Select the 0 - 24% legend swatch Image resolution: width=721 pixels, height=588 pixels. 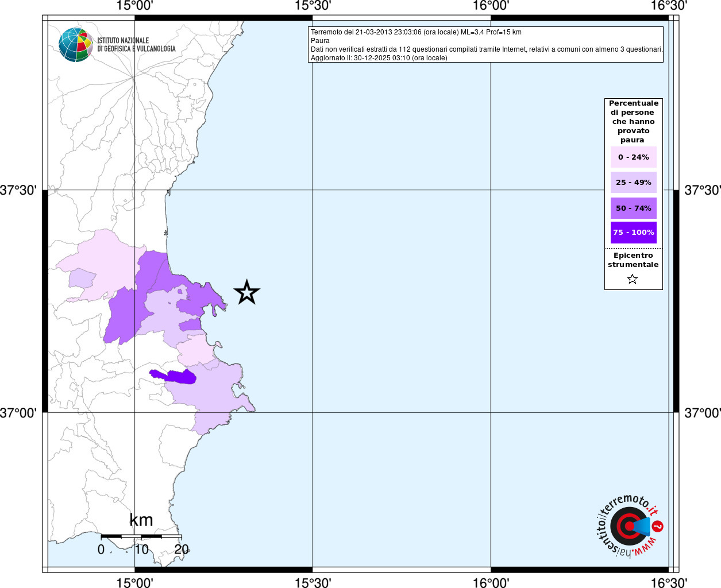[x=633, y=157]
